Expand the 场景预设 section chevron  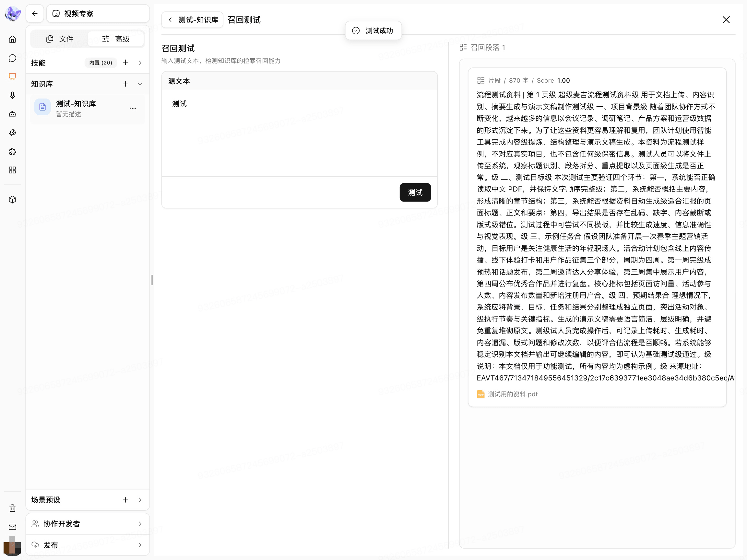click(x=140, y=500)
